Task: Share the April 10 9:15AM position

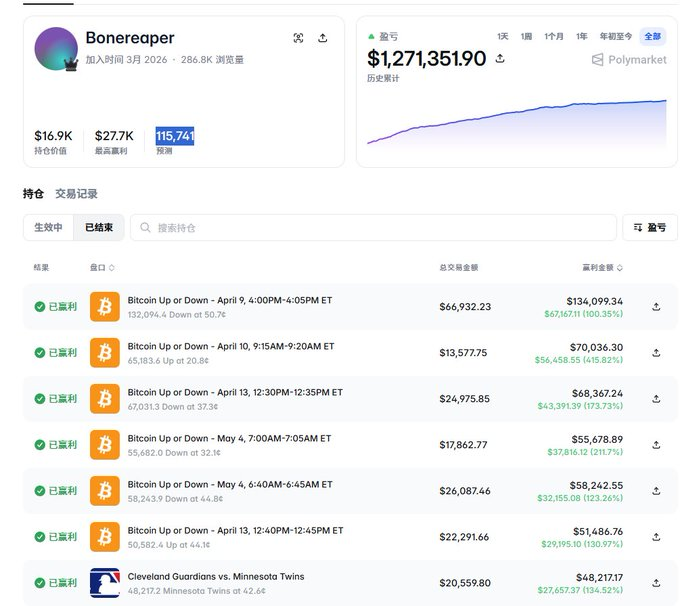Action: [656, 353]
